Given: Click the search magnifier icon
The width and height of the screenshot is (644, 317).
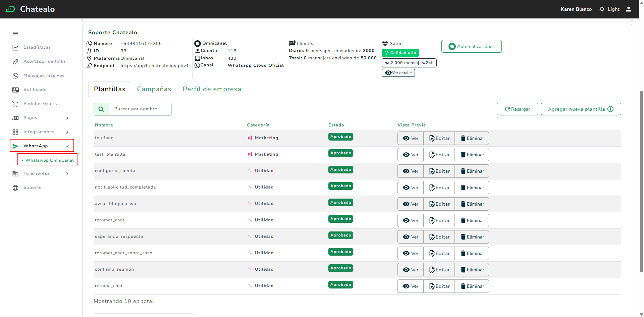Looking at the screenshot, I should [x=101, y=109].
